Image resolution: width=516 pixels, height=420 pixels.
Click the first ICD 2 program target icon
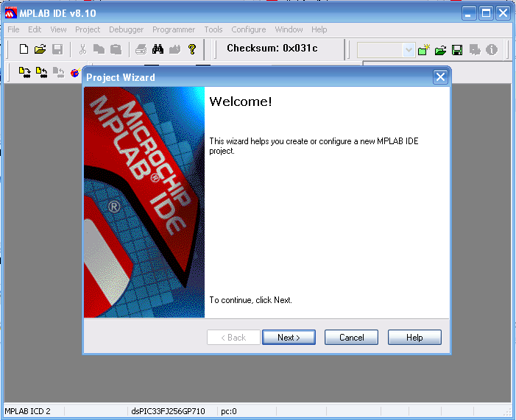click(25, 72)
